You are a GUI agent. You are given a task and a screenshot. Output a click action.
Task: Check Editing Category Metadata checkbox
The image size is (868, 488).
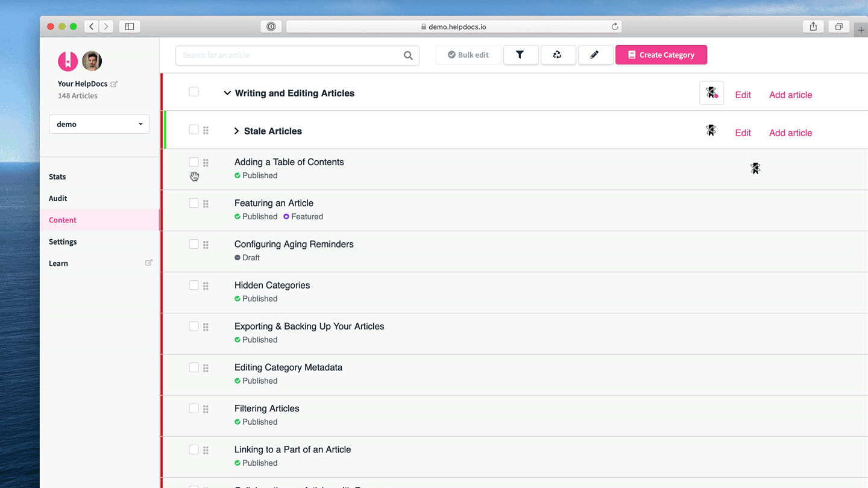pos(193,367)
